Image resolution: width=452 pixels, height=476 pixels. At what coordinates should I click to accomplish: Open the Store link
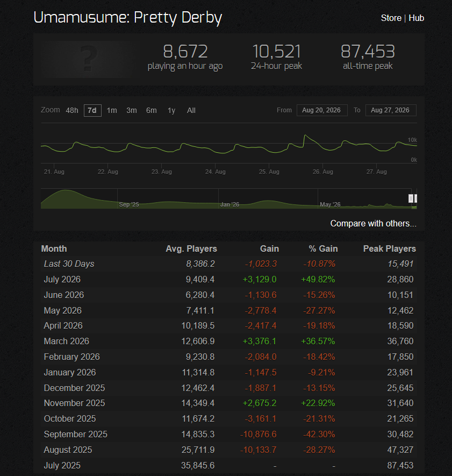tap(391, 18)
